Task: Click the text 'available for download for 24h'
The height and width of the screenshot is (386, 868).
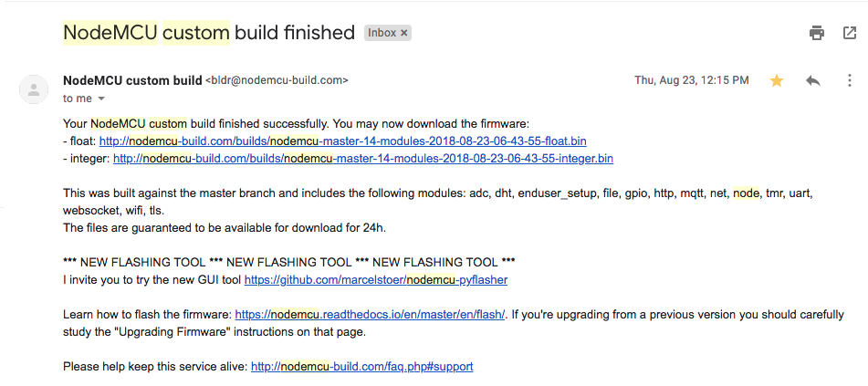Action: (x=312, y=228)
